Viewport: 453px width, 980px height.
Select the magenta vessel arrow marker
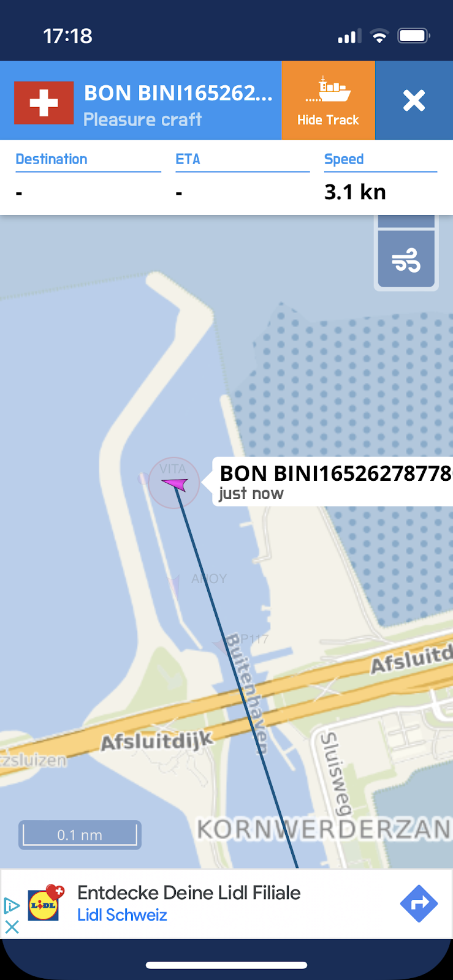click(175, 484)
